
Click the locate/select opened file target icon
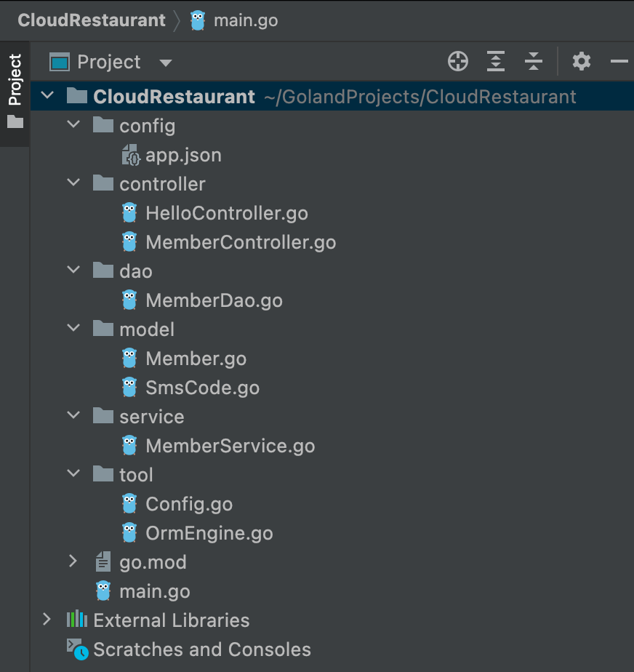458,62
